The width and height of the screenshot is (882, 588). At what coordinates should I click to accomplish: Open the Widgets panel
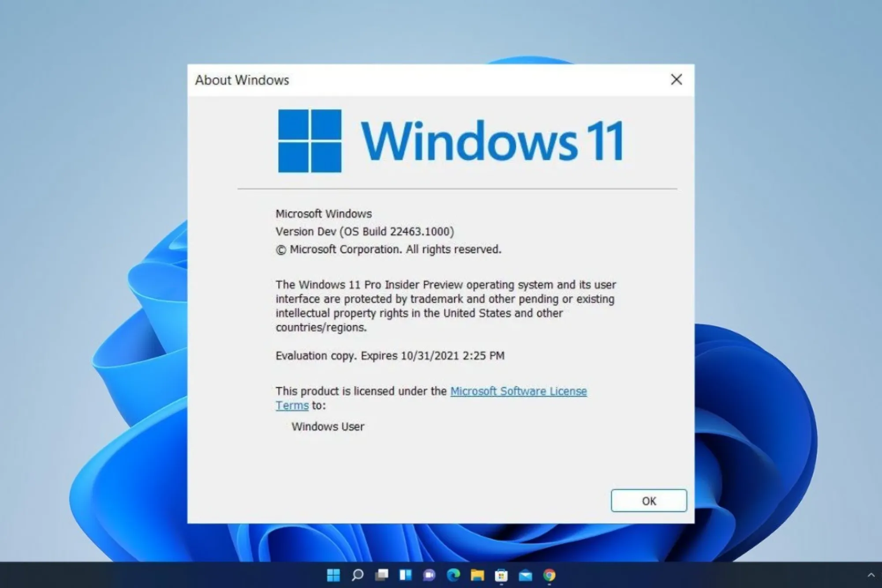click(x=406, y=576)
